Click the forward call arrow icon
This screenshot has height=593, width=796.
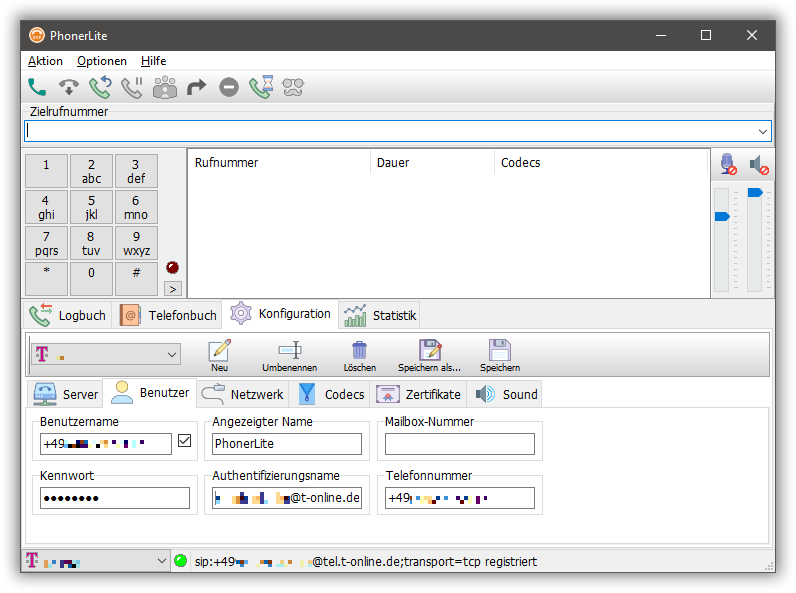click(196, 87)
